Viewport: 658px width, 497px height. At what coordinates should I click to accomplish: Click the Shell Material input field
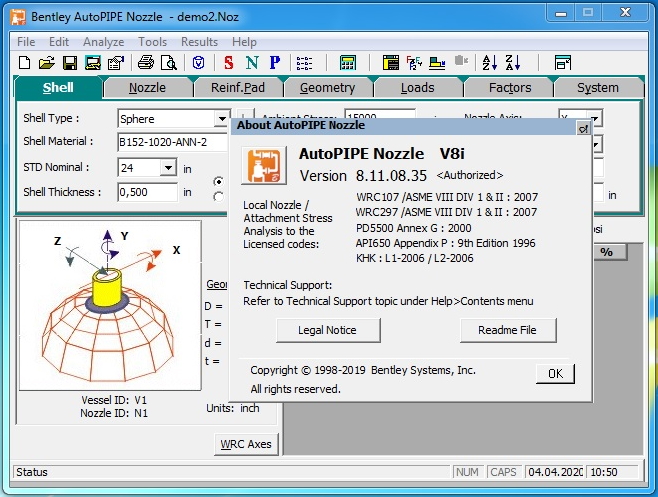pos(173,142)
